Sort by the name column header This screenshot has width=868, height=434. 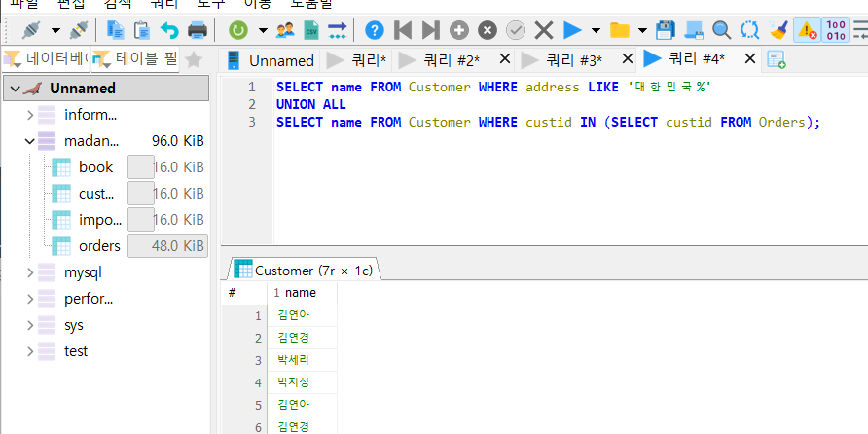302,293
